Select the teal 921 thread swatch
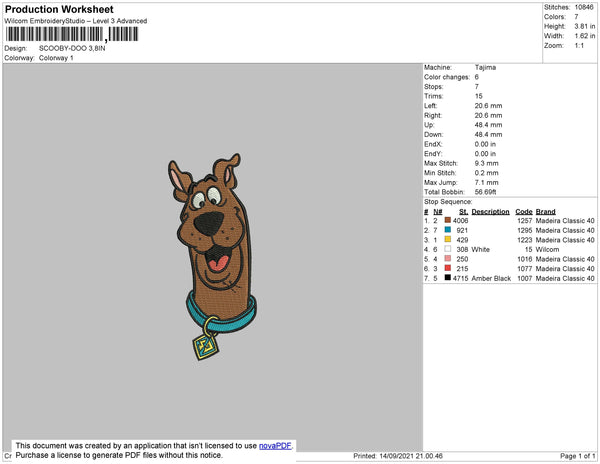The width and height of the screenshot is (600, 464). click(x=448, y=230)
